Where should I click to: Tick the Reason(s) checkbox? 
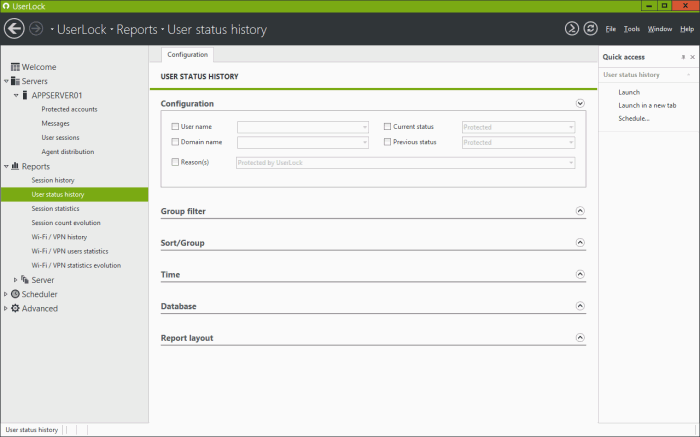pos(175,162)
